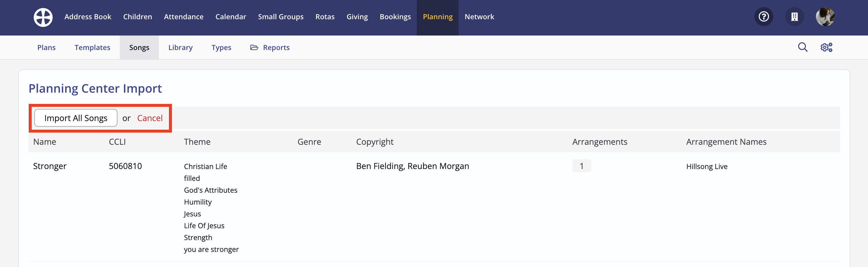
Task: Click the arrangements count badge 1
Action: click(x=582, y=166)
